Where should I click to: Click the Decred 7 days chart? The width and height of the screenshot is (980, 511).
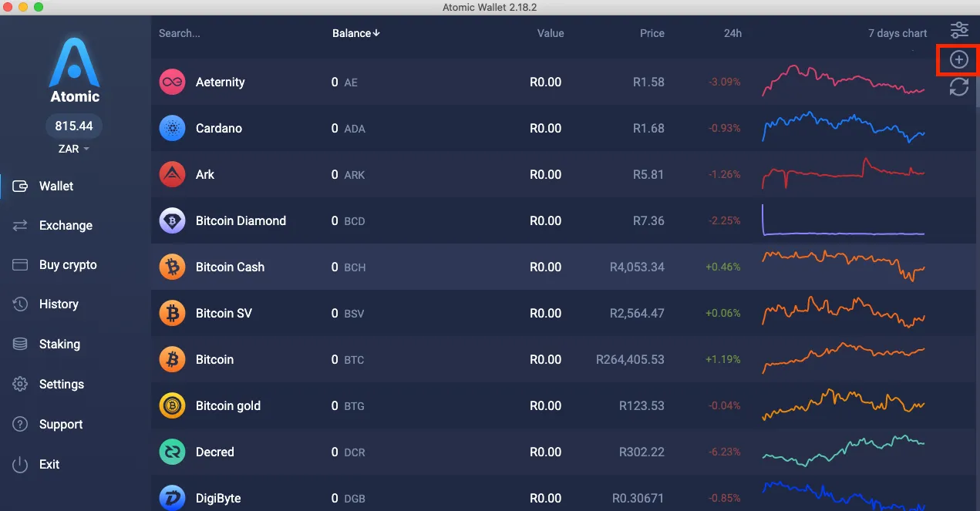(844, 451)
